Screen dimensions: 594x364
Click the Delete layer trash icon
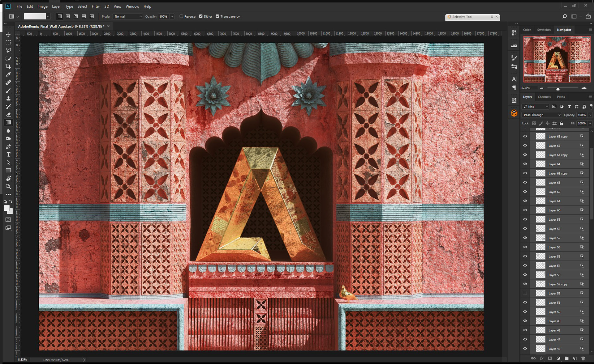pos(583,358)
